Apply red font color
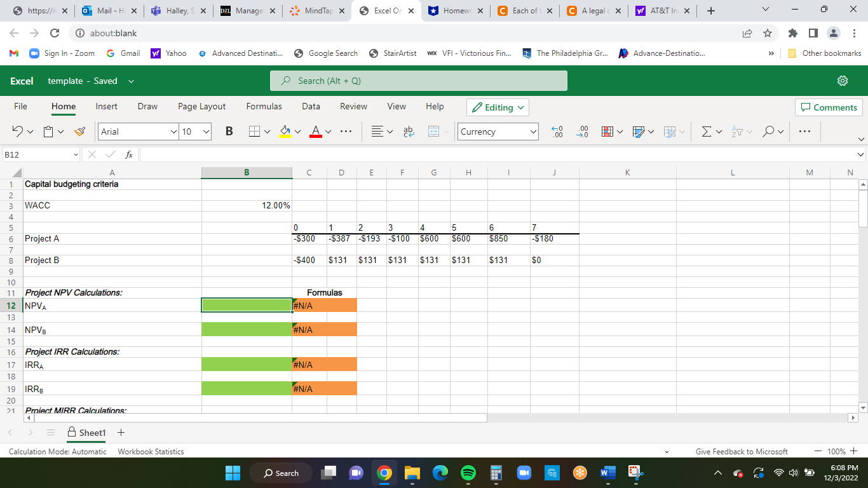 316,132
